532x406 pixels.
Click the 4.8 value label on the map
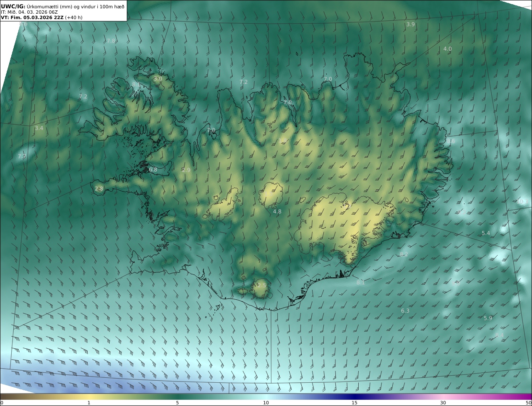pyautogui.click(x=277, y=211)
